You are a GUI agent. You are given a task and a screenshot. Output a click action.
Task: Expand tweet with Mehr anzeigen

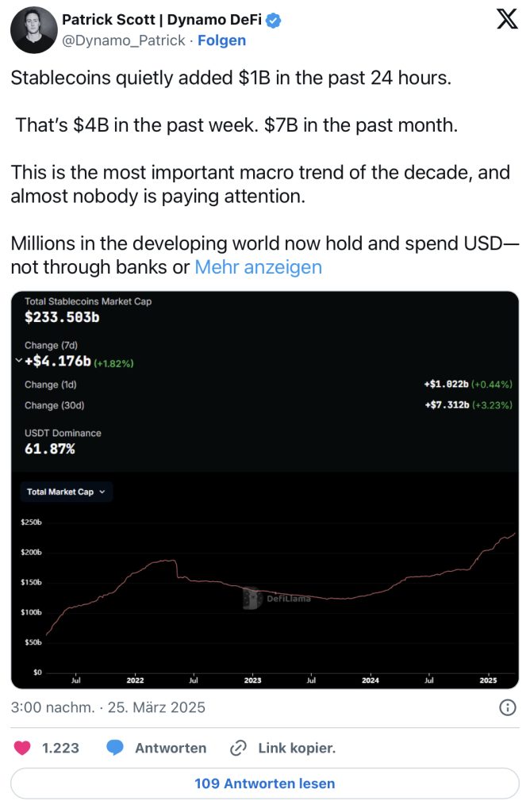click(x=258, y=267)
